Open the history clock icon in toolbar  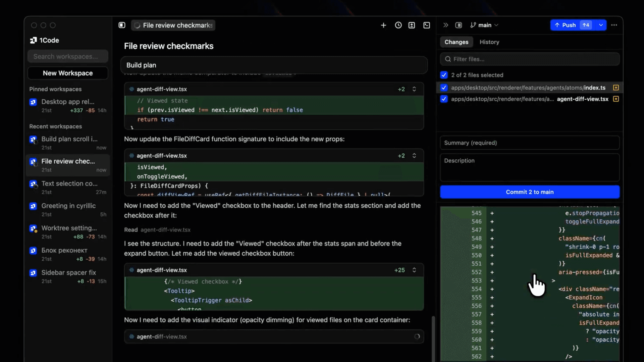point(398,25)
